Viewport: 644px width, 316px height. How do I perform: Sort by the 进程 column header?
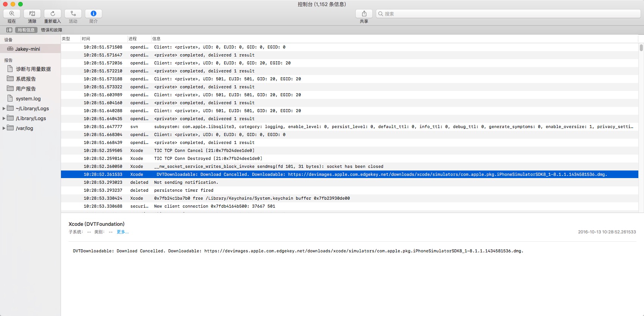pyautogui.click(x=139, y=39)
